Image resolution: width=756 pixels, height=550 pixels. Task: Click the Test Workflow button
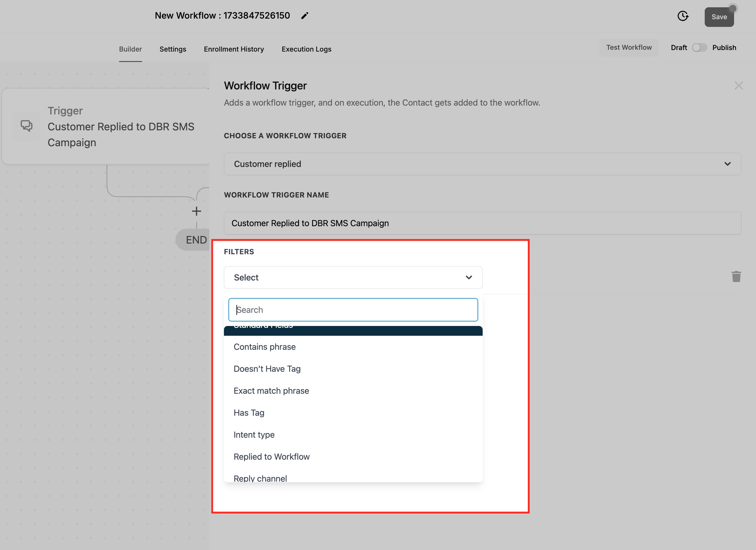(x=628, y=47)
